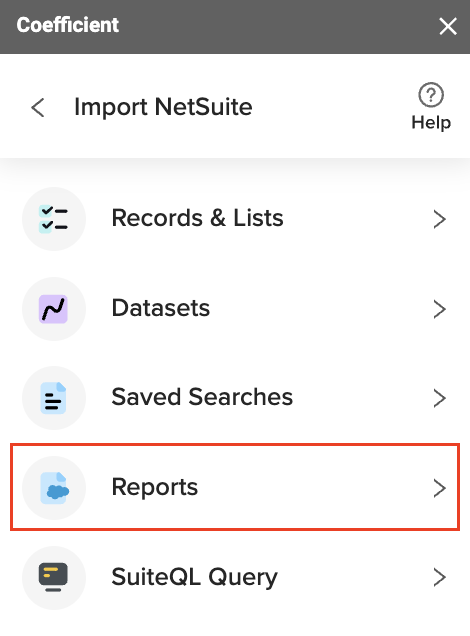Screen dimensions: 470x636
Task: Click the Help question mark icon
Action: (431, 95)
